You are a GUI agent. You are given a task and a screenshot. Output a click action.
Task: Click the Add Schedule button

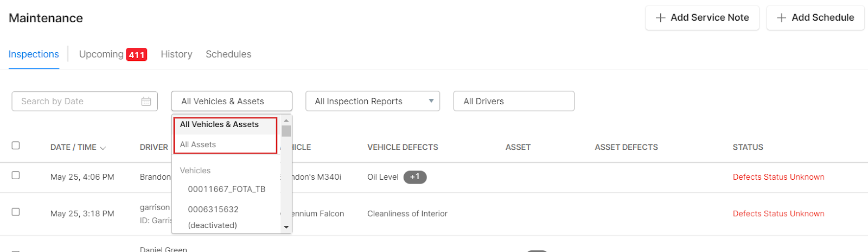pyautogui.click(x=815, y=18)
